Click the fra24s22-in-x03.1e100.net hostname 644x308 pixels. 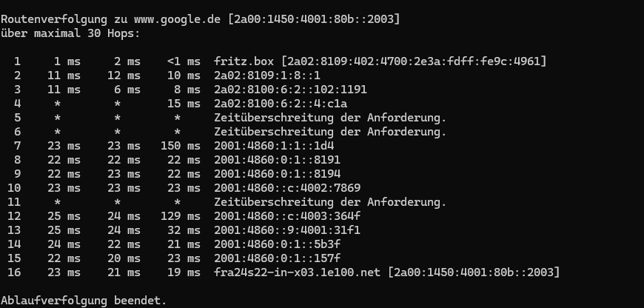click(297, 272)
